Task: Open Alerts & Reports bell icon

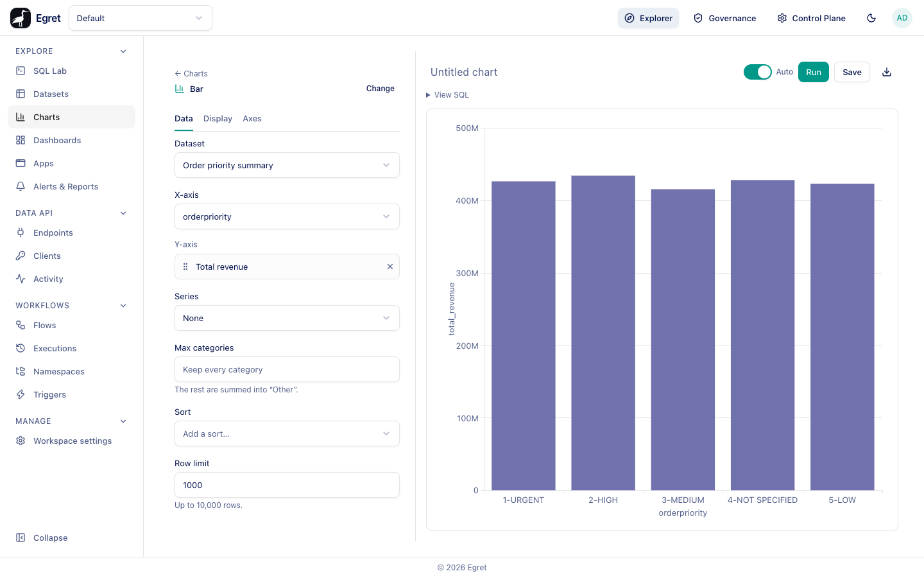Action: tap(21, 186)
